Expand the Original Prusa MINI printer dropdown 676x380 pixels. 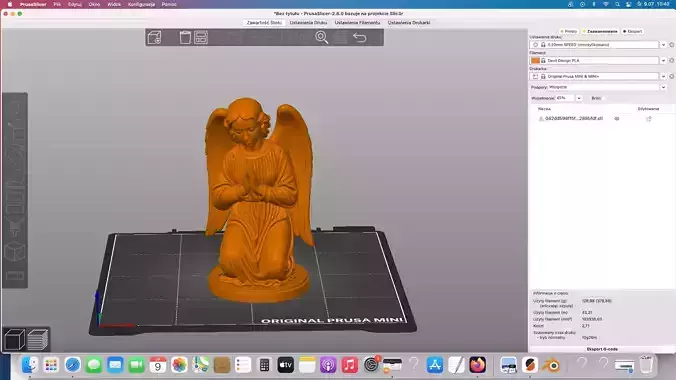coord(663,76)
